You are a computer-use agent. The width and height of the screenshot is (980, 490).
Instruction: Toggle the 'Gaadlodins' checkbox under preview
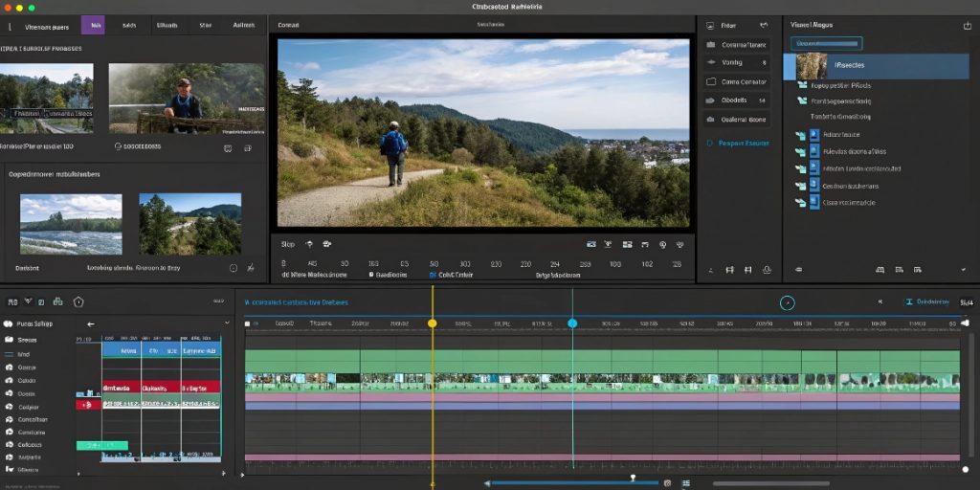click(x=371, y=275)
